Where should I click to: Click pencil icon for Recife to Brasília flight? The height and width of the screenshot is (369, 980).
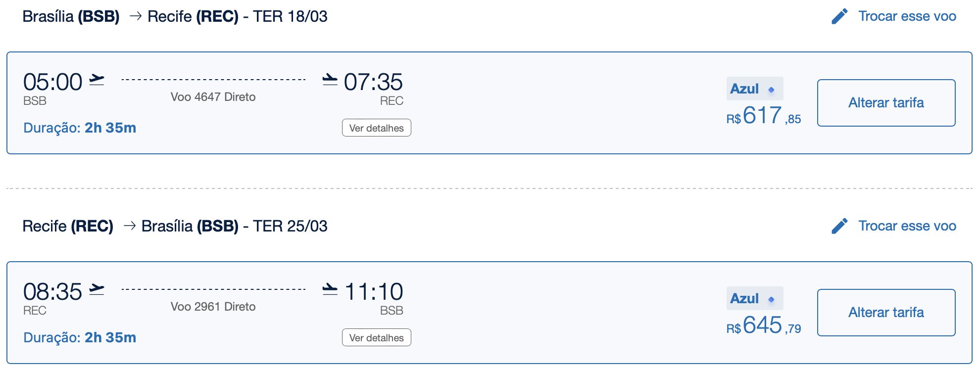click(x=839, y=226)
